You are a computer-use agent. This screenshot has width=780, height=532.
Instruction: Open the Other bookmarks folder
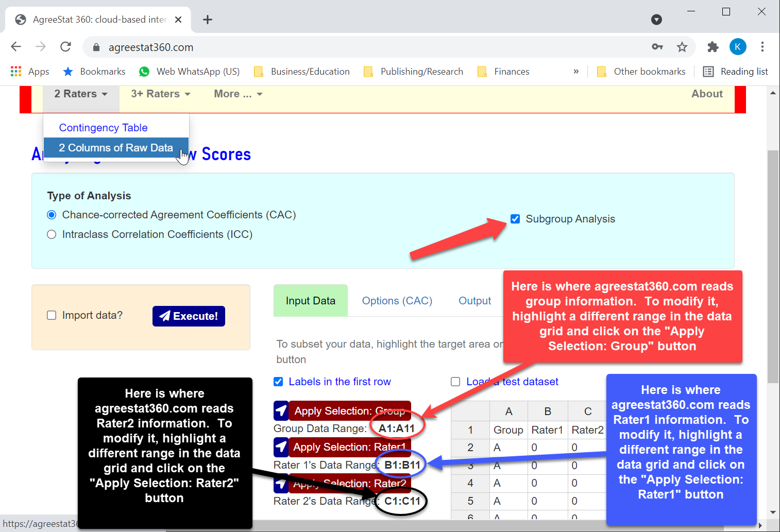(641, 72)
